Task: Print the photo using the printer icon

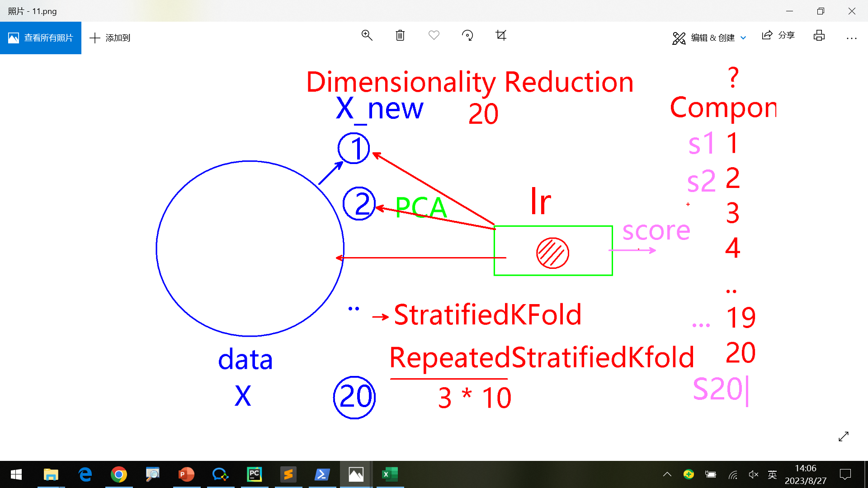Action: tap(819, 36)
